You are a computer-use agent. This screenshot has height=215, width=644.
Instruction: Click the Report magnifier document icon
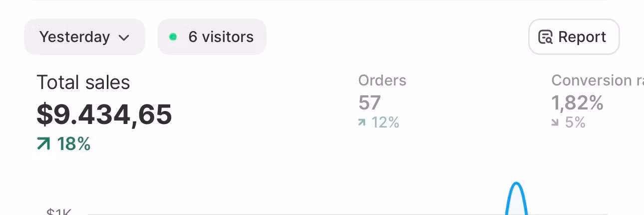pyautogui.click(x=545, y=37)
